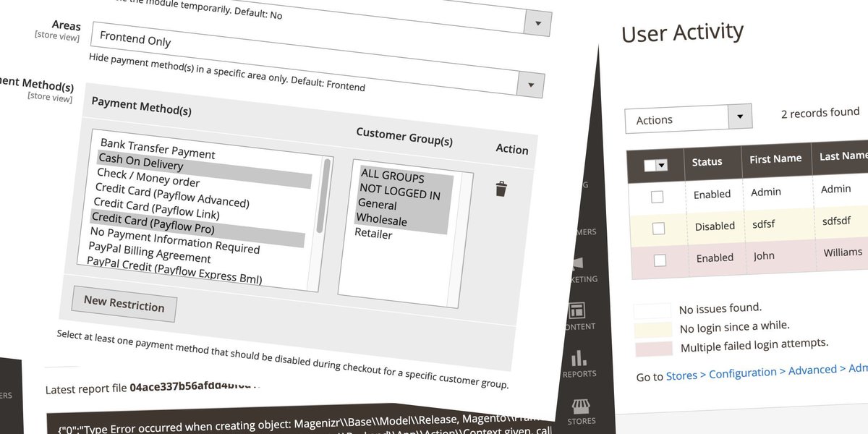Delete restriction with the trash icon
This screenshot has height=434, width=868.
pyautogui.click(x=501, y=190)
